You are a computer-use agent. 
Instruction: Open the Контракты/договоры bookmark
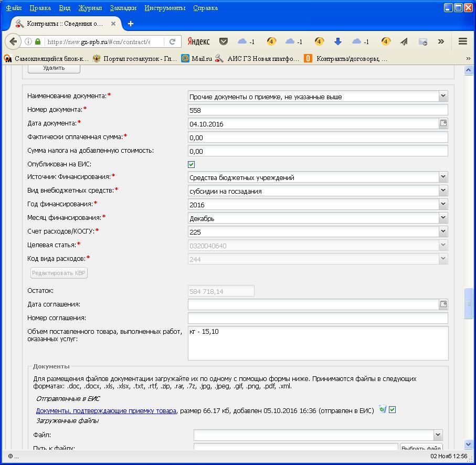coord(346,59)
